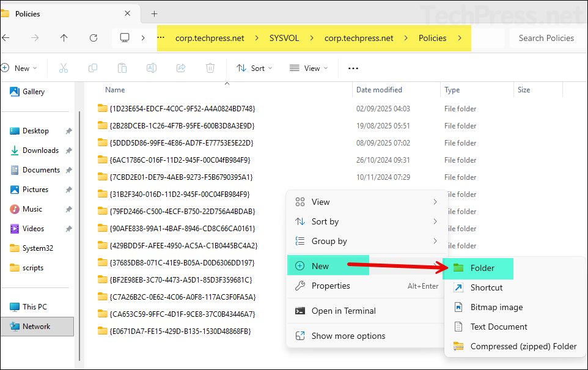Image resolution: width=588 pixels, height=370 pixels.
Task: Select Folder from the New submenu
Action: click(x=482, y=268)
